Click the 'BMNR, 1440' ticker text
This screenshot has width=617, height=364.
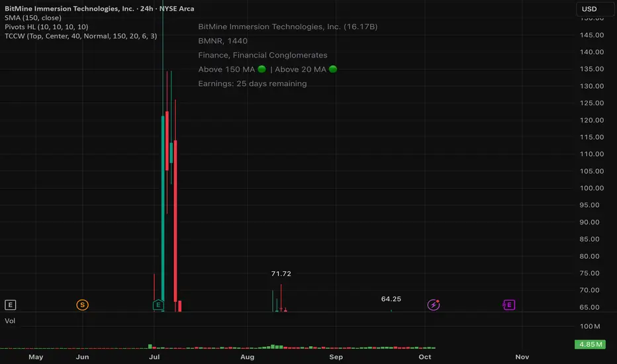[x=222, y=41]
